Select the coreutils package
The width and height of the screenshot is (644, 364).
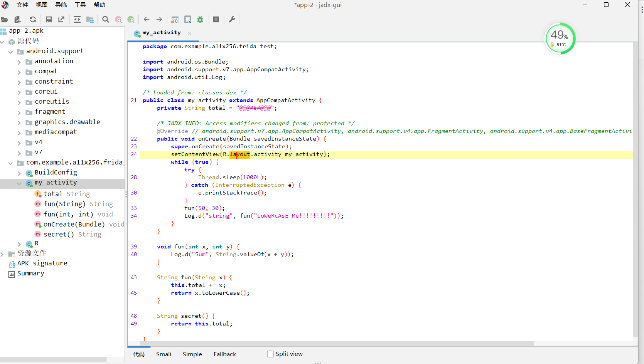pos(52,102)
